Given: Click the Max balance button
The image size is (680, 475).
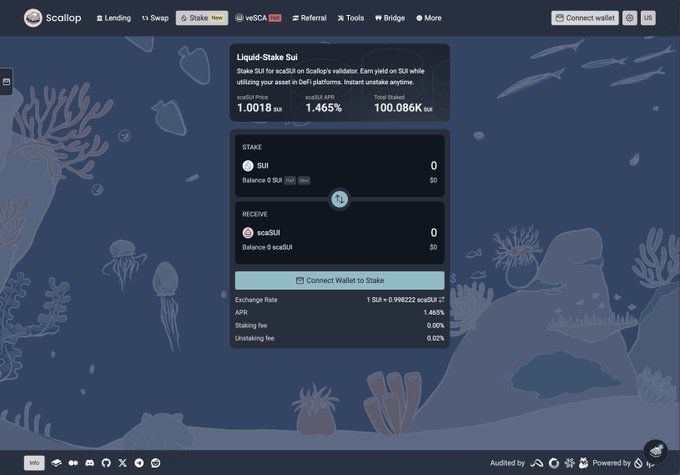Looking at the screenshot, I should 304,180.
